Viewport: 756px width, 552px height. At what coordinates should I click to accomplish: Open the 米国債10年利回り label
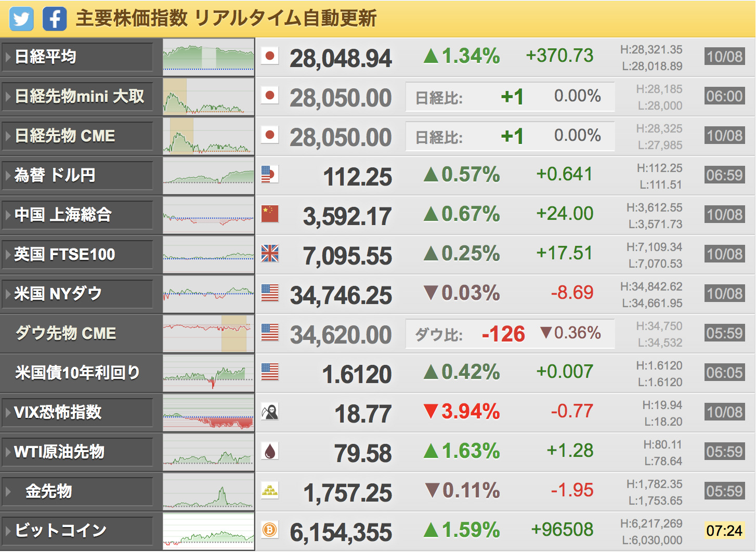77,373
